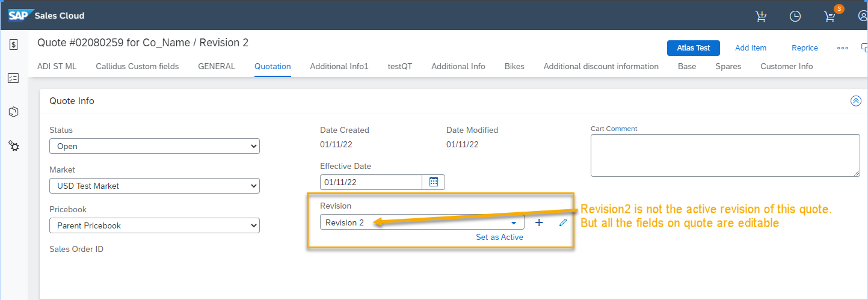This screenshot has height=300, width=868.
Task: Select the Quotation tab
Action: click(272, 66)
